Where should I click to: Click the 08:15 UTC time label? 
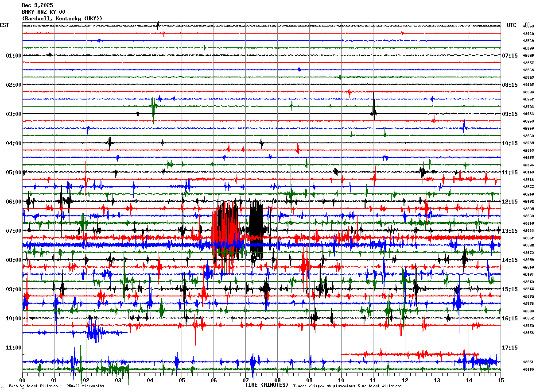(x=510, y=85)
